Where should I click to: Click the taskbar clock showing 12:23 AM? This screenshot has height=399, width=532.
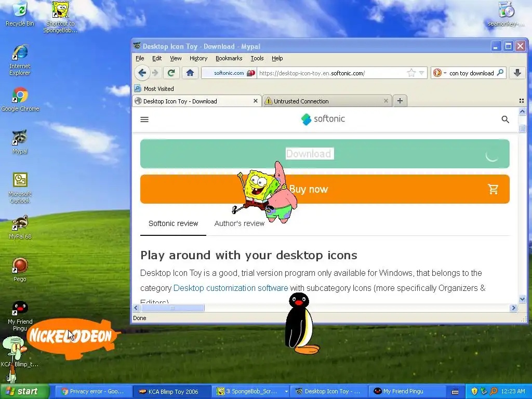[x=513, y=391]
